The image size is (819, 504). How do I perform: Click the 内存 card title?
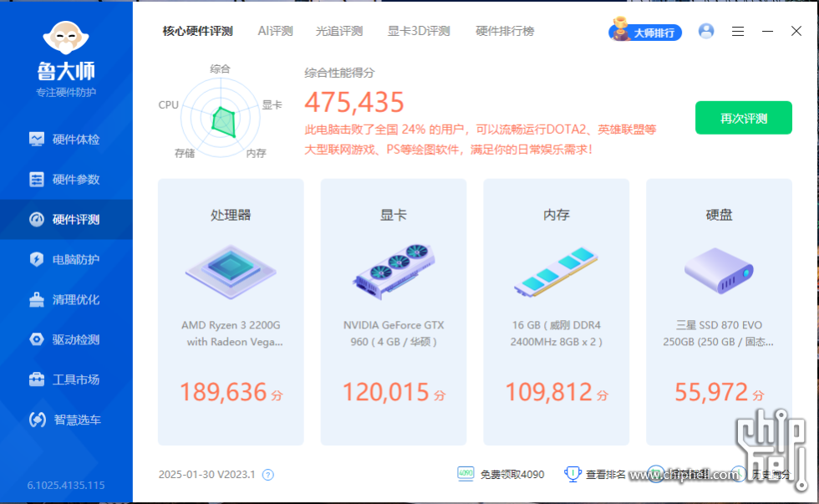tap(557, 215)
